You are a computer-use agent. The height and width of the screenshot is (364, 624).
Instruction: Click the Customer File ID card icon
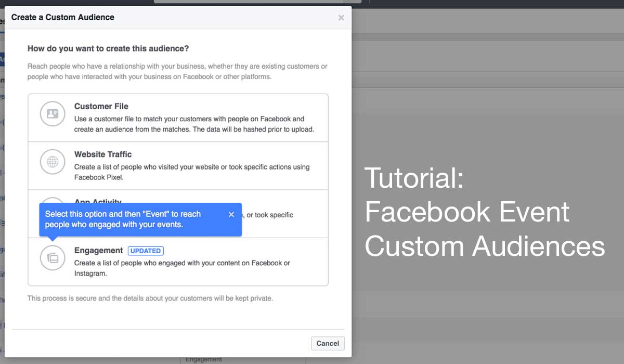[x=53, y=114]
